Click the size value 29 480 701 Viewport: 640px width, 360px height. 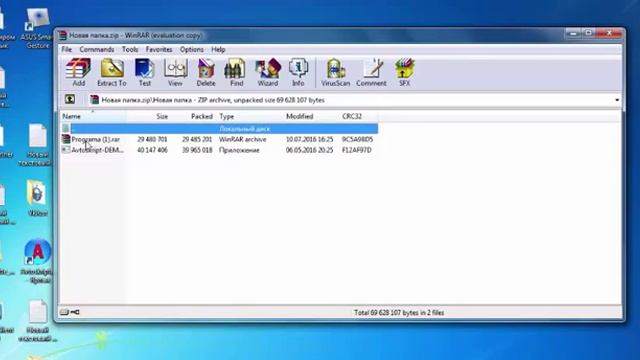[x=152, y=139]
